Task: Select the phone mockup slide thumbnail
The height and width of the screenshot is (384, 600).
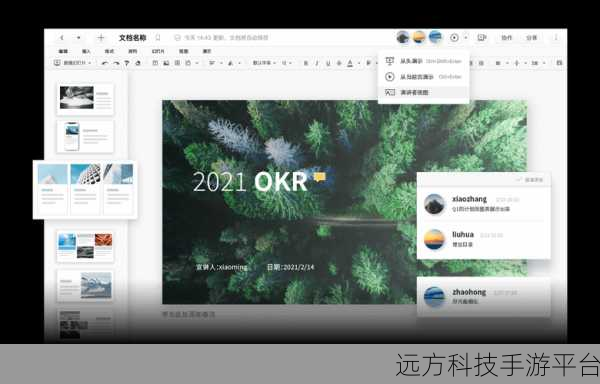Action: [85, 137]
